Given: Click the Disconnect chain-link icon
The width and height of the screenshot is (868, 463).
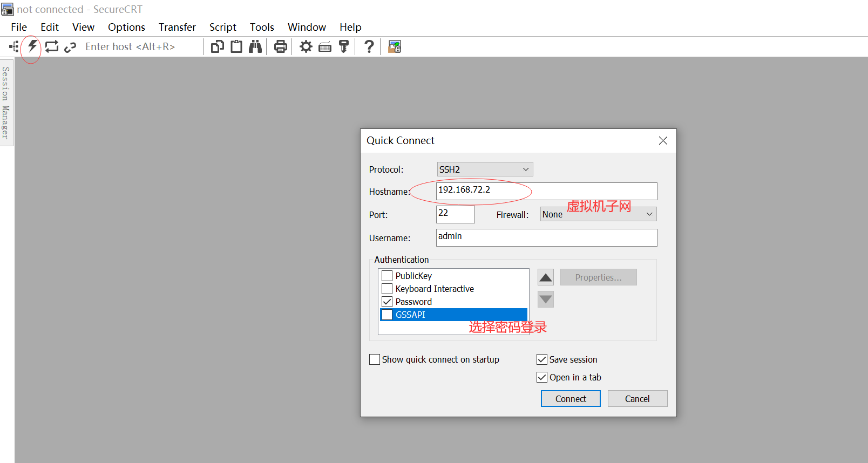Looking at the screenshot, I should tap(70, 47).
